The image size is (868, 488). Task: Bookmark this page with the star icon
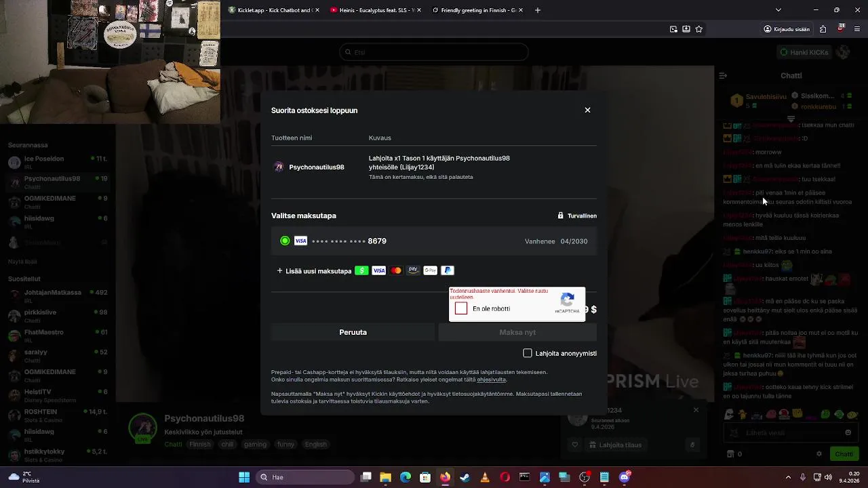coord(699,29)
